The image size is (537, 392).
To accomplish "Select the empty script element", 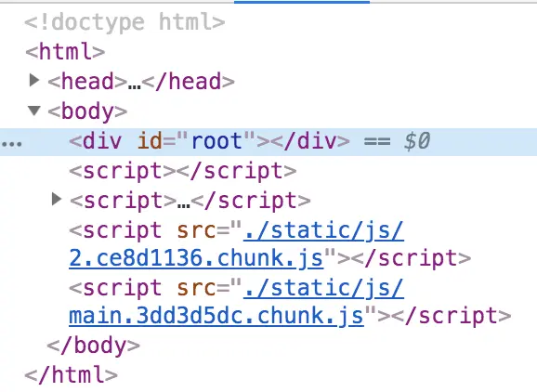I will point(183,171).
